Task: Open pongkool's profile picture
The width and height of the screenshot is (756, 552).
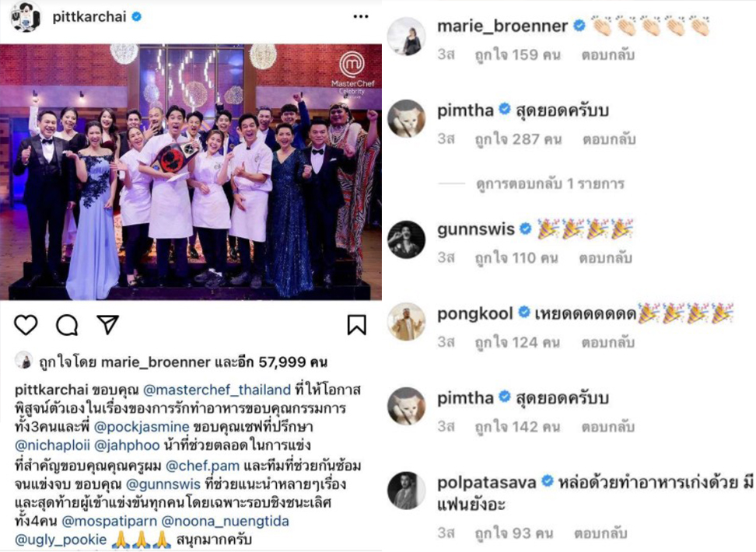Action: point(407,322)
